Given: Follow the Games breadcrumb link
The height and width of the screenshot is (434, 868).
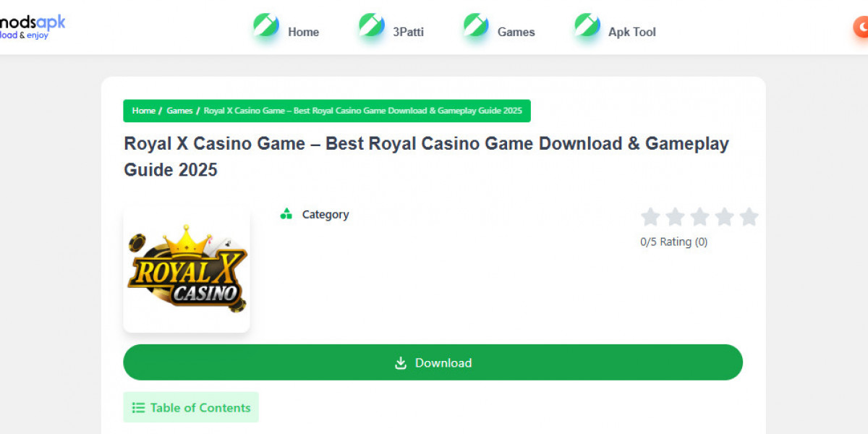Looking at the screenshot, I should click(179, 111).
